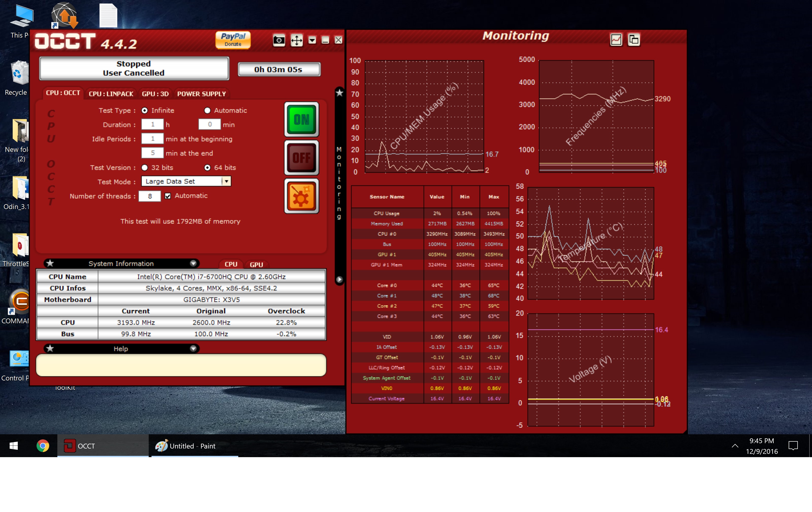Toggle Automatic number of threads checkbox
The width and height of the screenshot is (812, 512).
click(x=167, y=196)
